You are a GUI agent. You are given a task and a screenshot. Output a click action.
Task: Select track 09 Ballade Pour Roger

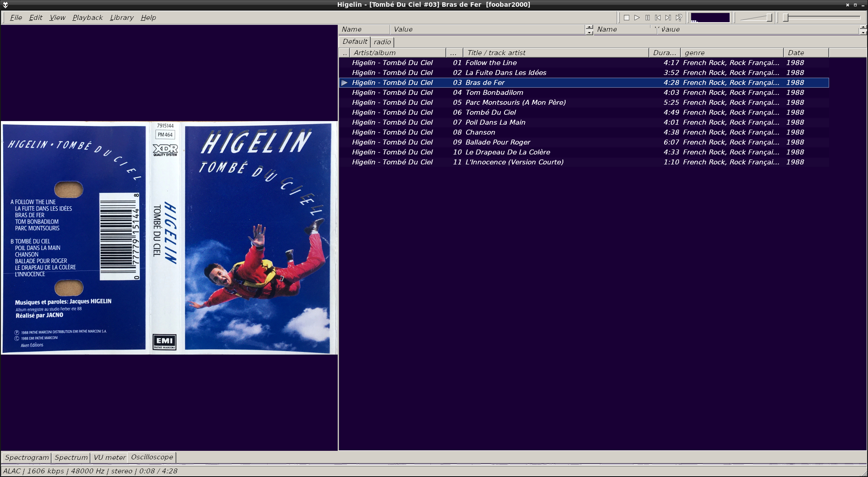point(584,142)
